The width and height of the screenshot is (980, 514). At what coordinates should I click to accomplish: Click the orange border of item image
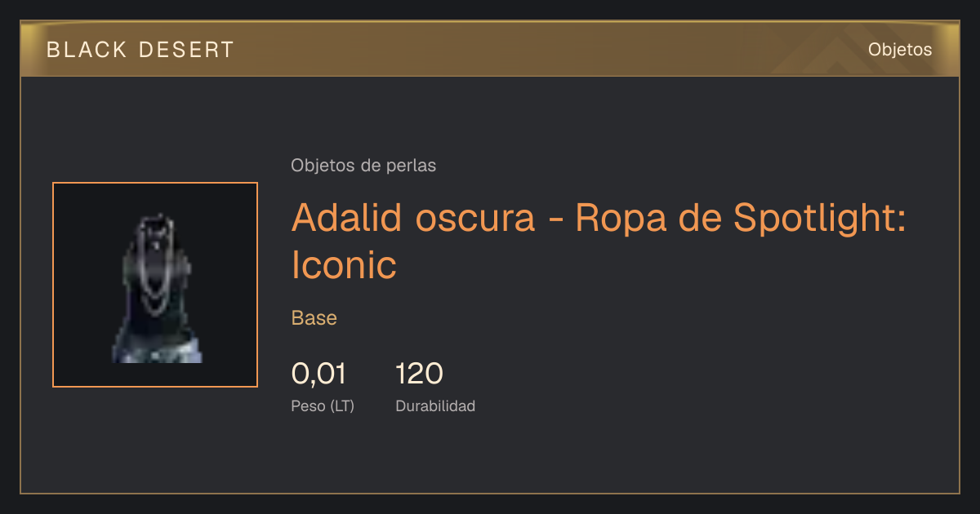pyautogui.click(x=53, y=285)
